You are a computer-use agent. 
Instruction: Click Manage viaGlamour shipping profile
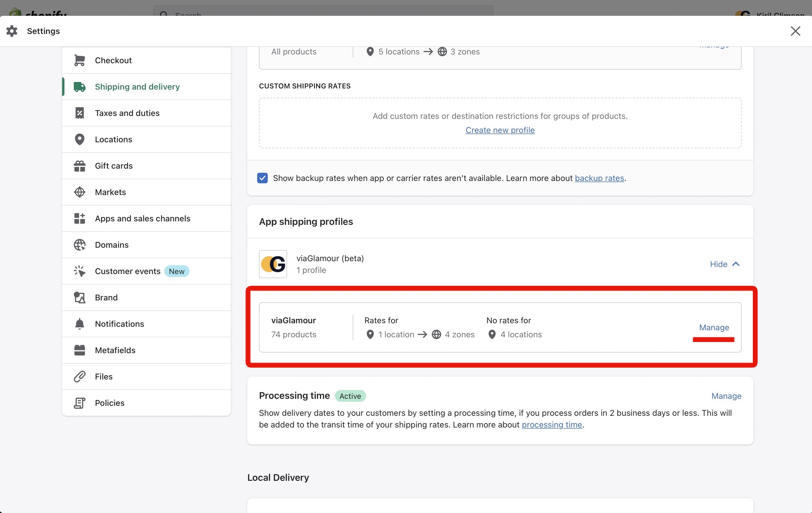[x=714, y=327]
